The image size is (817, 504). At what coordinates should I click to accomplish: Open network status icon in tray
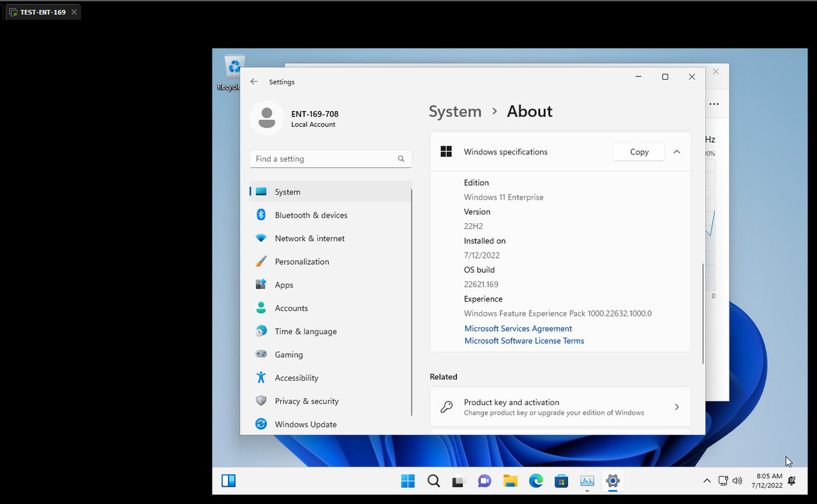724,481
